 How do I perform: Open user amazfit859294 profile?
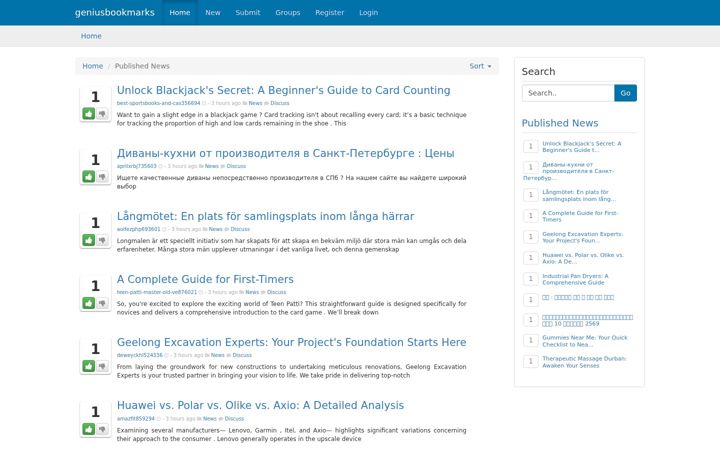pos(135,418)
